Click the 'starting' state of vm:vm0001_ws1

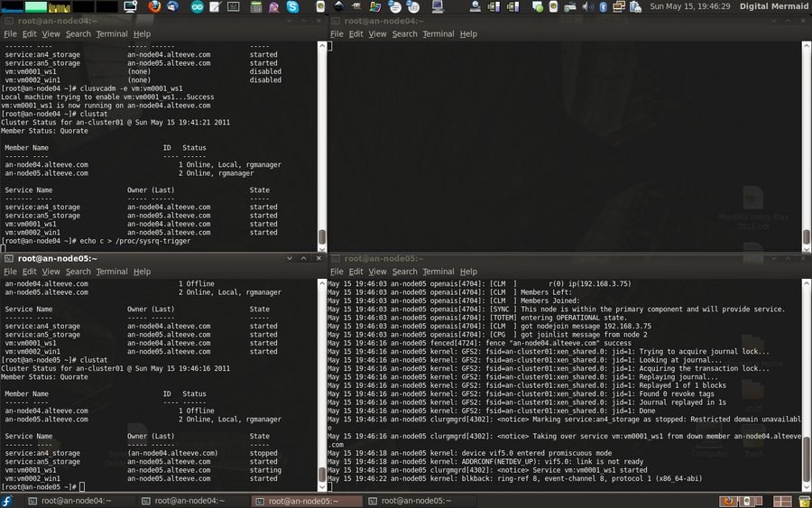(x=265, y=470)
